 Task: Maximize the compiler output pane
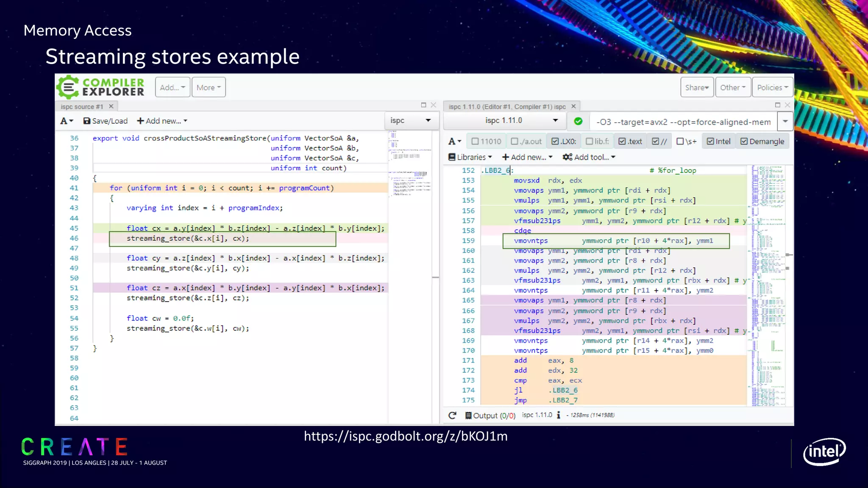(x=778, y=105)
